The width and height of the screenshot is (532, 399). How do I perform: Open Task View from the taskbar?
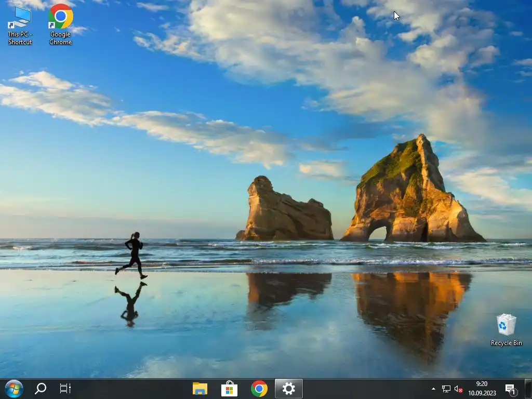coord(65,389)
